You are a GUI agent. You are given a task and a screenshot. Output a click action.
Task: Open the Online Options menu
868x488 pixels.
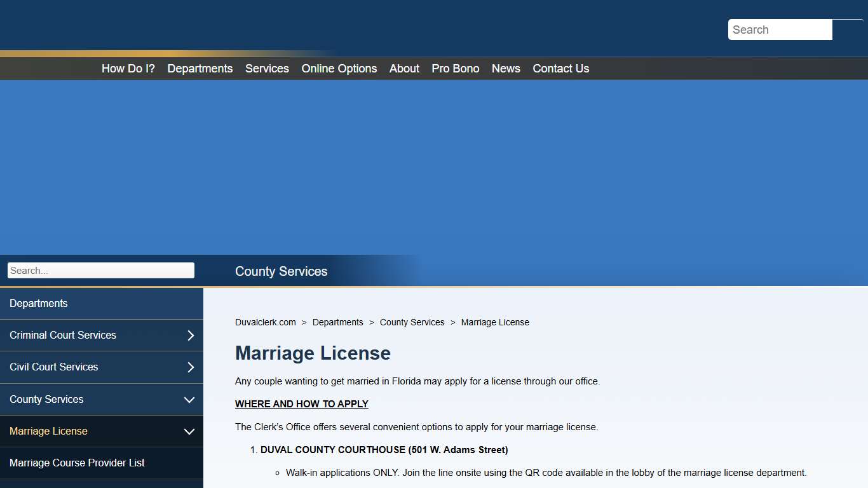click(x=339, y=68)
